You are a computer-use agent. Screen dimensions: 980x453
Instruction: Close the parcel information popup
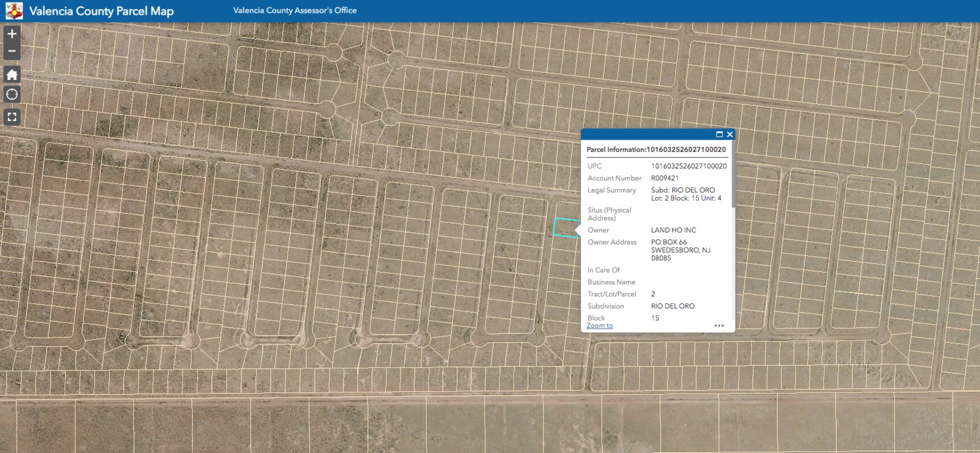tap(730, 135)
